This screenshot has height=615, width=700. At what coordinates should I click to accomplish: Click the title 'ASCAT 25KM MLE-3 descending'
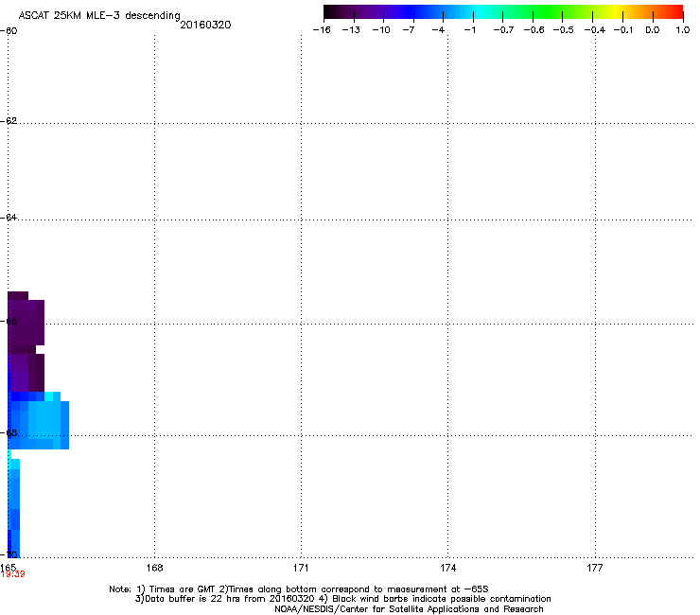99,15
